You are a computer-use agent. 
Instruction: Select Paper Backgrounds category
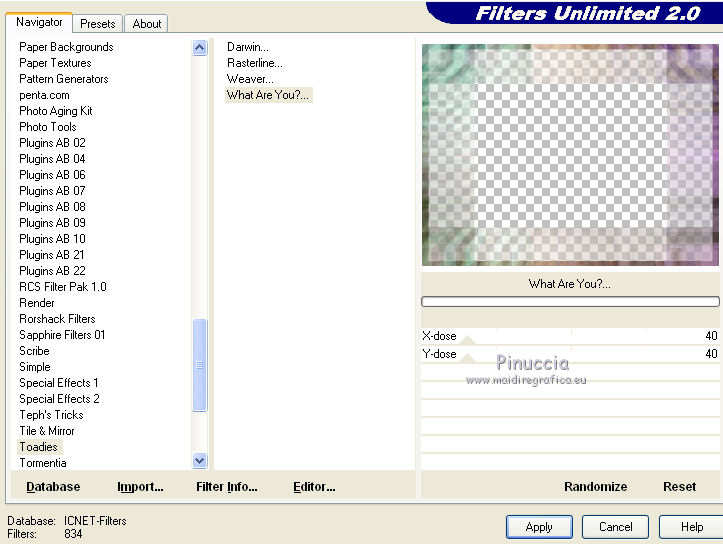click(66, 47)
